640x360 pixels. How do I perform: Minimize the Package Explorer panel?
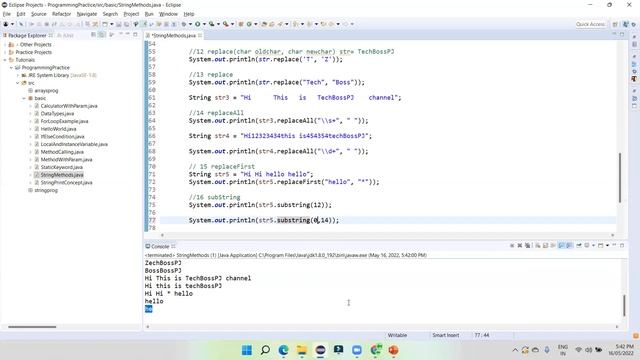127,35
